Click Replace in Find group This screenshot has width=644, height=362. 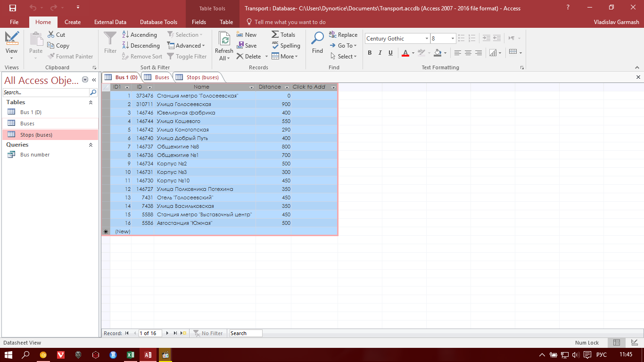(343, 35)
